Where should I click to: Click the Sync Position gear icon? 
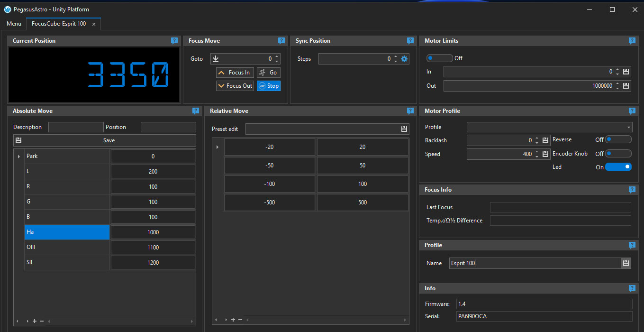tap(404, 59)
